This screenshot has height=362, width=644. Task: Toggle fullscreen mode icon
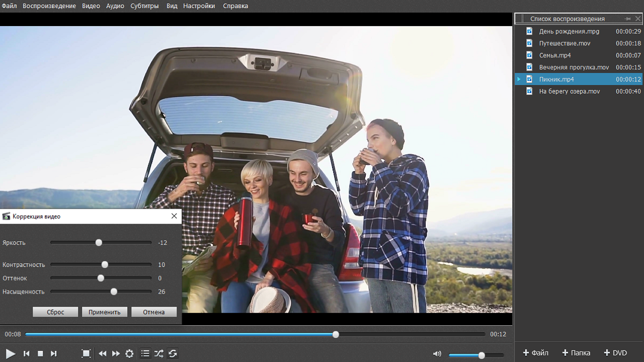86,354
